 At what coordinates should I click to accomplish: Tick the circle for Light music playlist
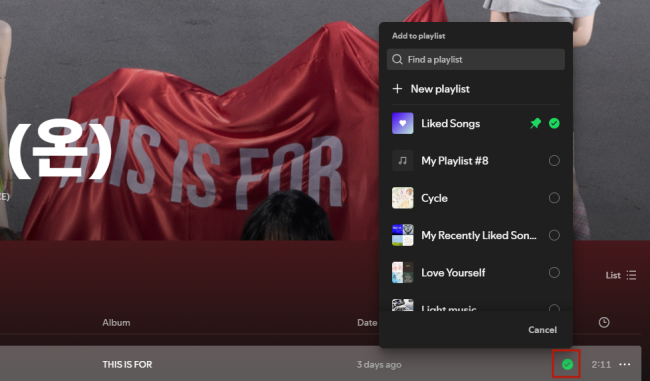pyautogui.click(x=554, y=308)
